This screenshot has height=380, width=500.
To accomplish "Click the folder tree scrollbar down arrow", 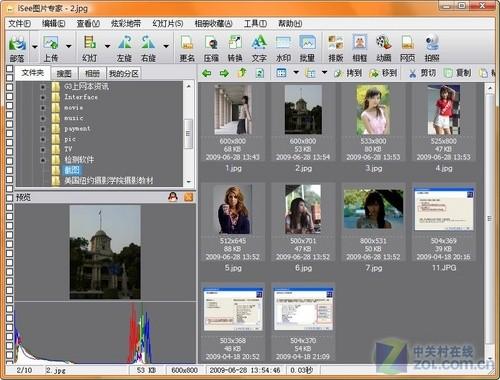I will [189, 182].
